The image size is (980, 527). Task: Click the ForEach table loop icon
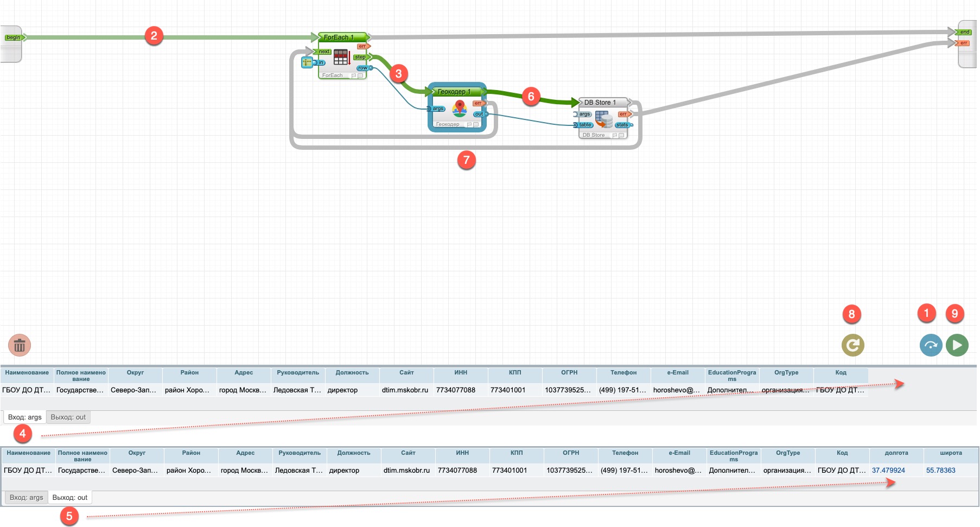click(x=341, y=58)
